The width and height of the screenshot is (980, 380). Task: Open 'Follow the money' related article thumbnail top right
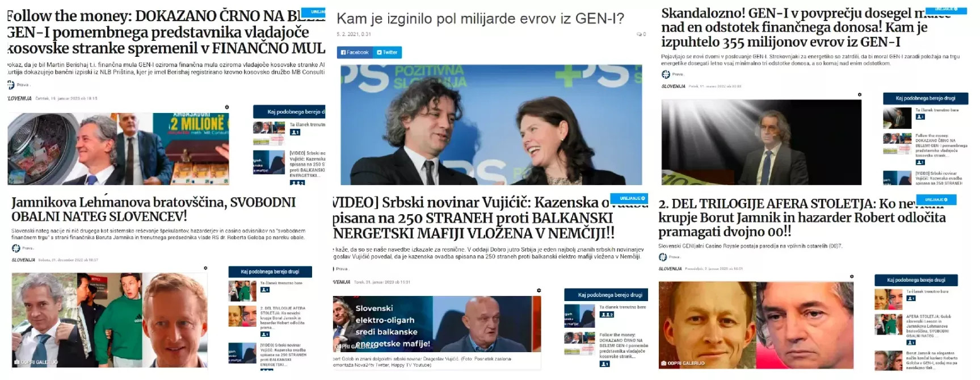click(x=897, y=144)
